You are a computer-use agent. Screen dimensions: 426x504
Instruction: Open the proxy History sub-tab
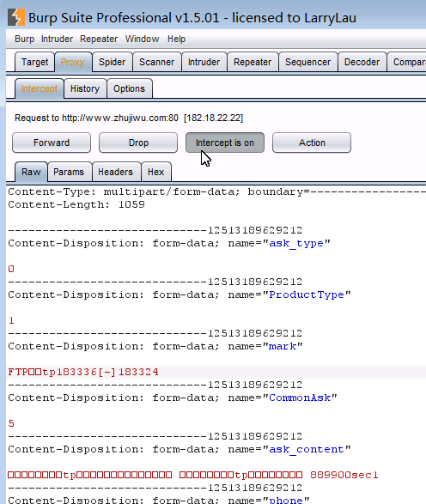(x=85, y=88)
